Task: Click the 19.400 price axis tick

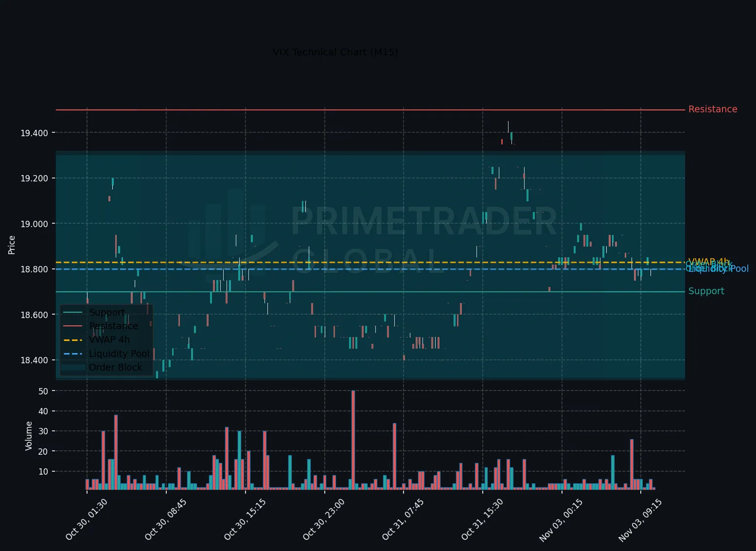Action: pyautogui.click(x=34, y=133)
